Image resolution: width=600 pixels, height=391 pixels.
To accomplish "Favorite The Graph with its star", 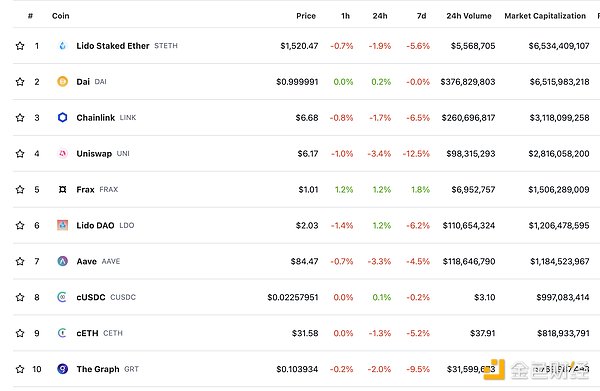I will [x=20, y=369].
